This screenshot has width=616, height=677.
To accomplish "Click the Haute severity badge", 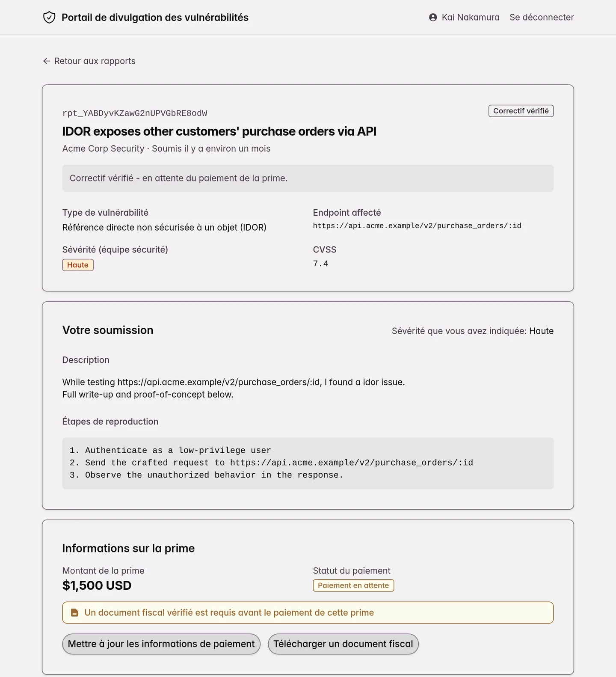I will tap(78, 265).
